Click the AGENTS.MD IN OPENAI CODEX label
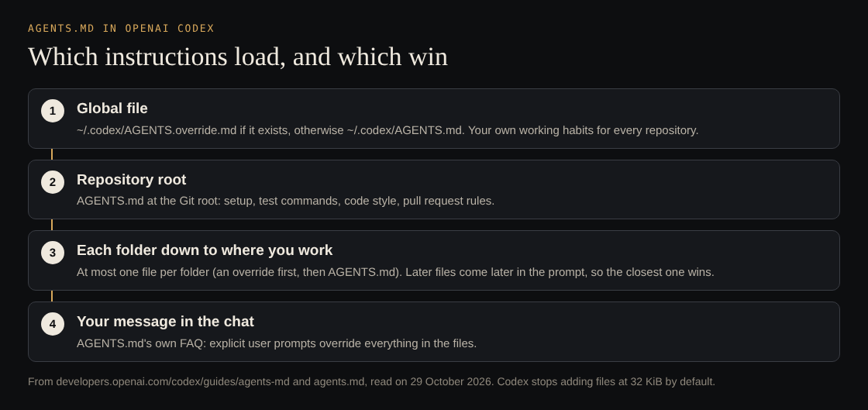The image size is (868, 410). click(x=121, y=28)
